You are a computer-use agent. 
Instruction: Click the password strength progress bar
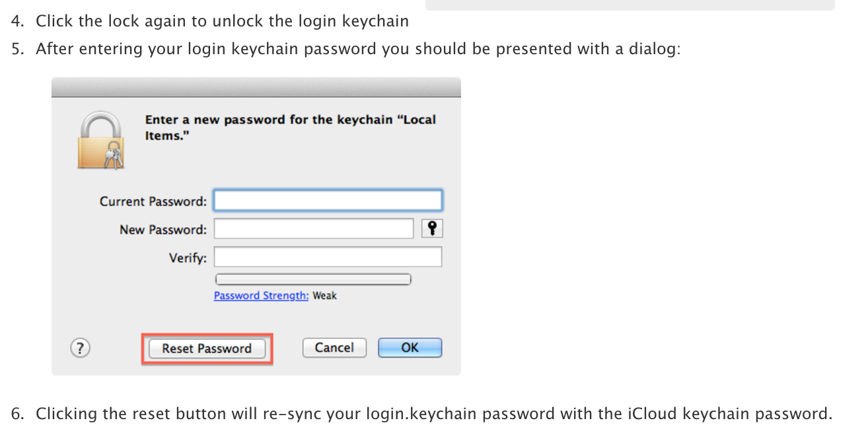(x=313, y=279)
